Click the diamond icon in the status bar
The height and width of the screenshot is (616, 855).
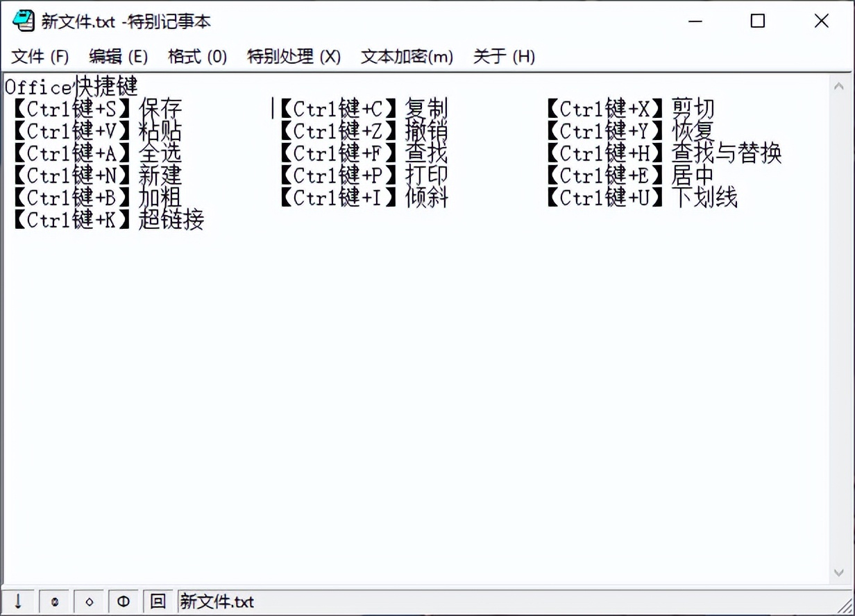[x=89, y=601]
